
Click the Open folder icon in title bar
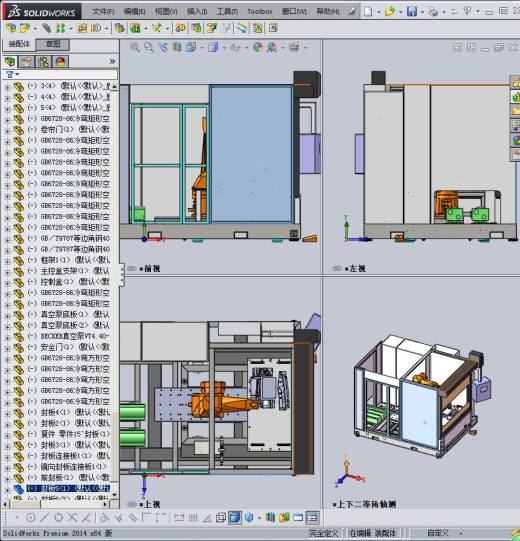click(x=390, y=11)
